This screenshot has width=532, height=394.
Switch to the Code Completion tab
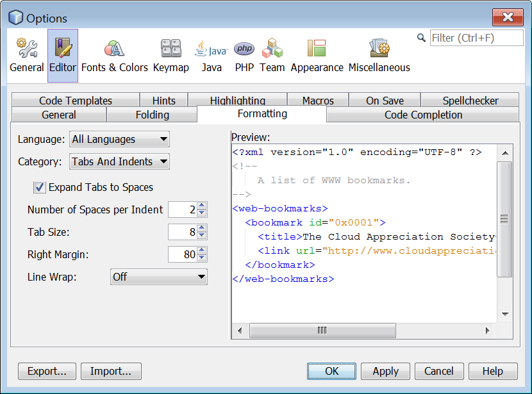pos(423,115)
